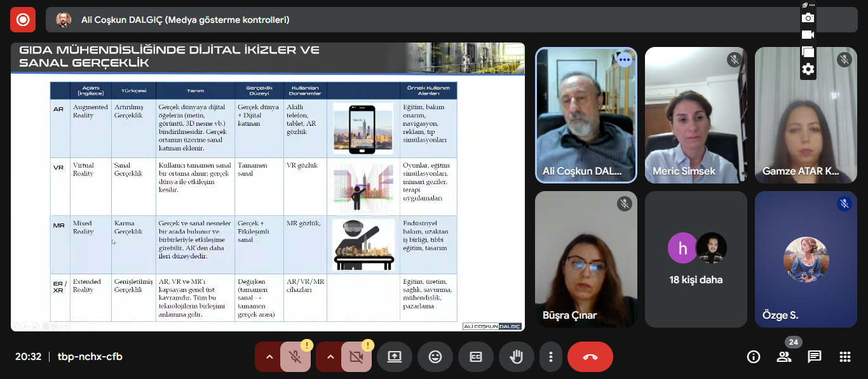Open three-dot options on Ali Coşkun's tile

[x=625, y=60]
